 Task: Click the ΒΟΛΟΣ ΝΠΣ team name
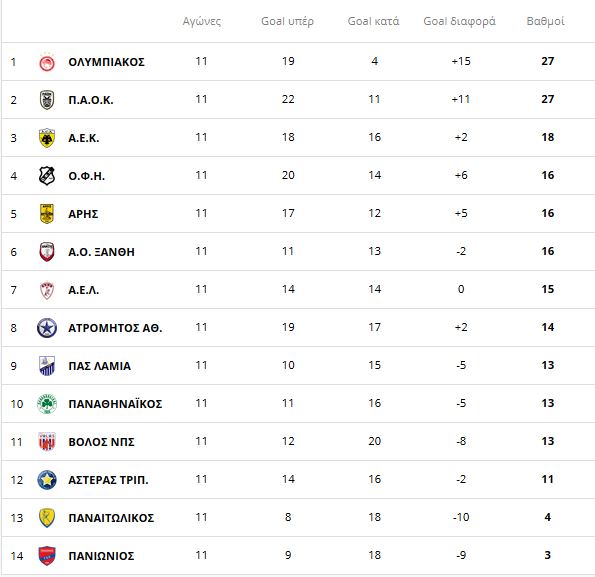[101, 442]
